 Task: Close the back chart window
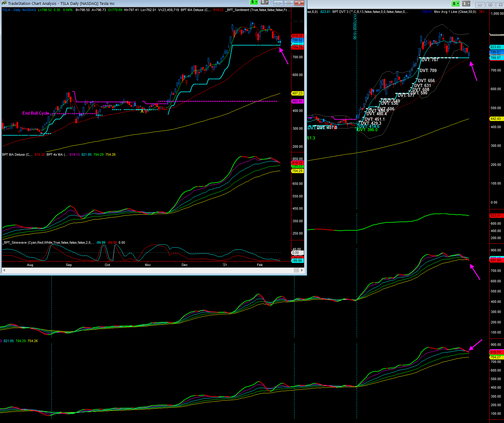coord(500,5)
